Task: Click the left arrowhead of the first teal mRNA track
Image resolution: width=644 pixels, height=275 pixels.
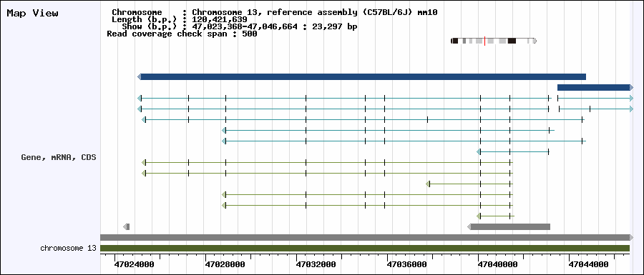Action: tap(140, 99)
